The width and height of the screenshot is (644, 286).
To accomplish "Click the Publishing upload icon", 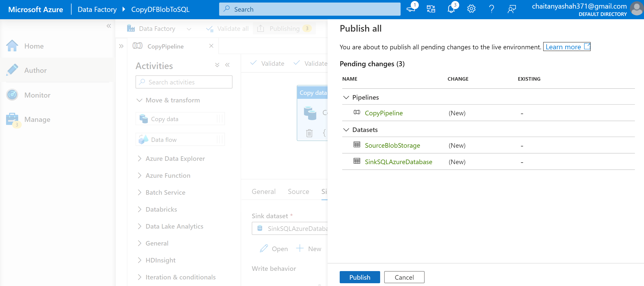I will pyautogui.click(x=261, y=28).
